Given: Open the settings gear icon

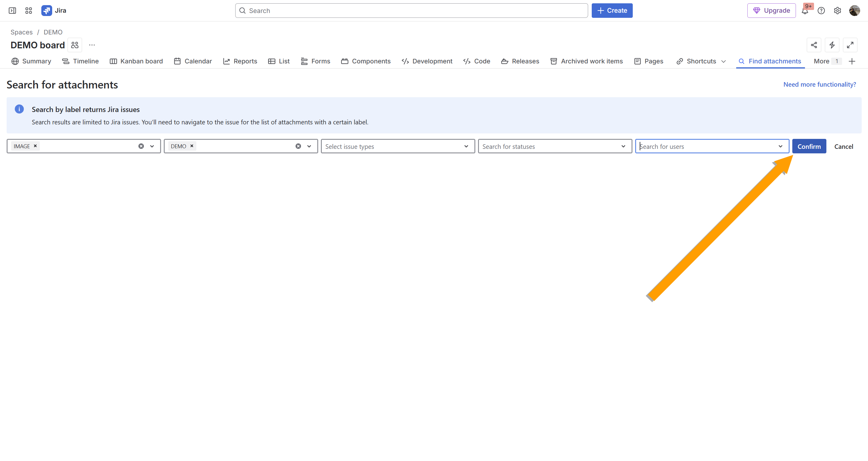Looking at the screenshot, I should click(x=837, y=11).
